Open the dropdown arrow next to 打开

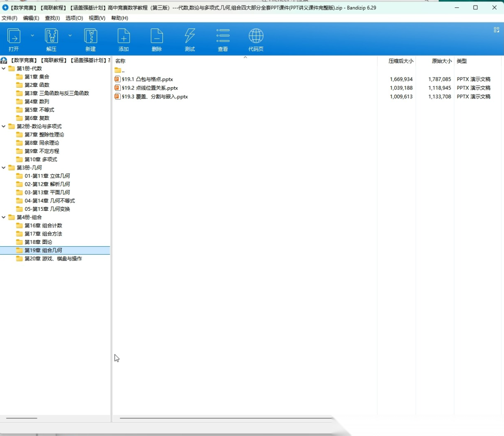pyautogui.click(x=32, y=35)
